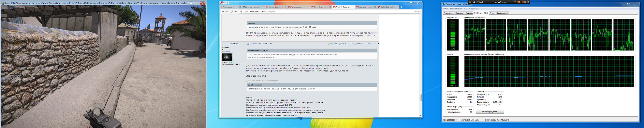Click the post document icon next to 'Добавлено'

246,44
